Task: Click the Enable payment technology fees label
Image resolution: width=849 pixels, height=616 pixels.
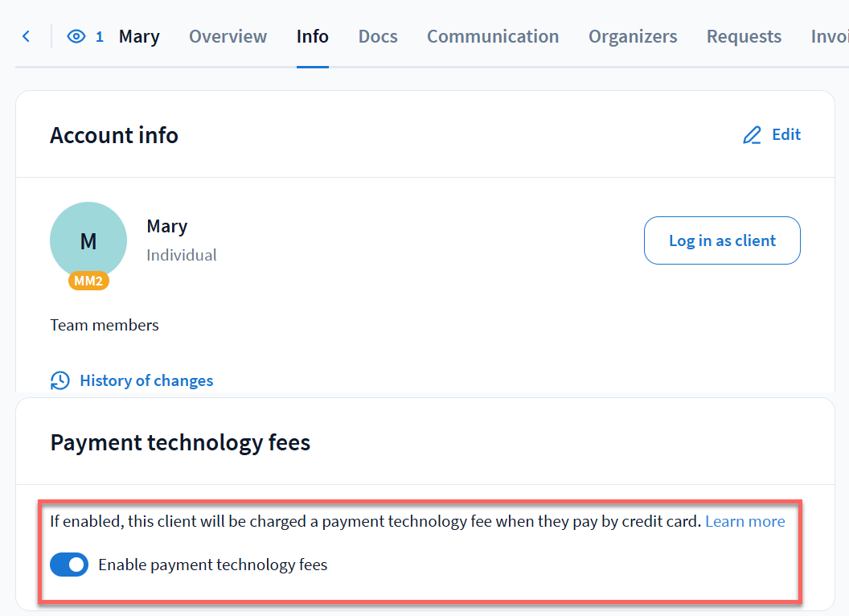Action: pos(212,565)
